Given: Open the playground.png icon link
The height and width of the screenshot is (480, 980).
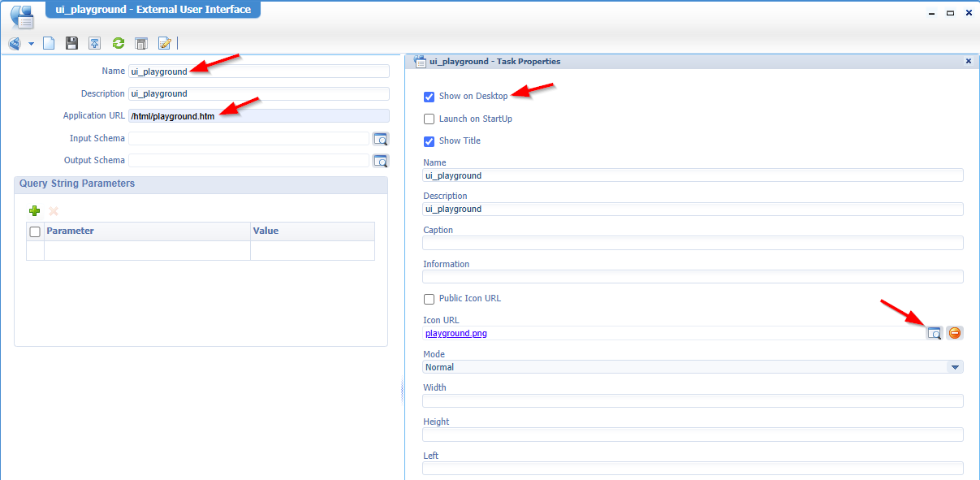Looking at the screenshot, I should [456, 333].
